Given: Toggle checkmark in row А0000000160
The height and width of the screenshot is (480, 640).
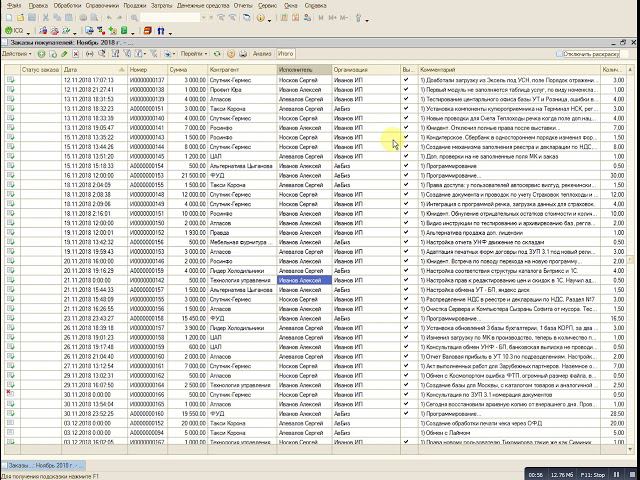Looking at the screenshot, I should pos(406,413).
